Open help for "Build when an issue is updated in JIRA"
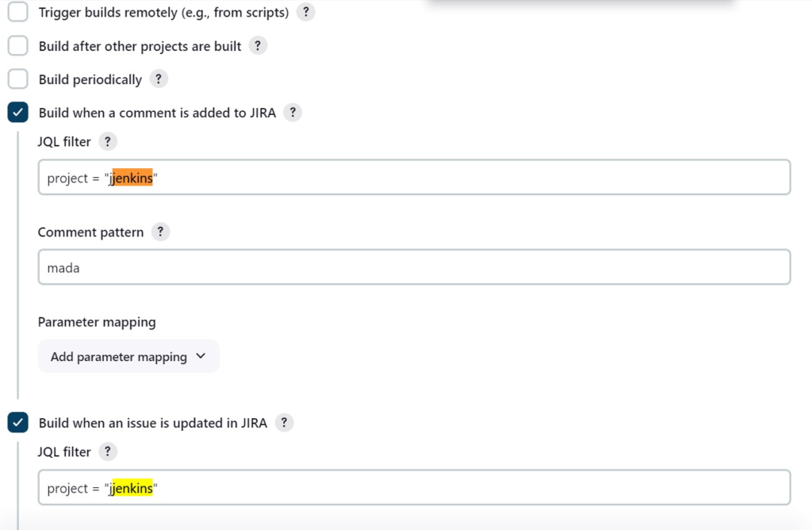This screenshot has width=812, height=530. [x=284, y=422]
